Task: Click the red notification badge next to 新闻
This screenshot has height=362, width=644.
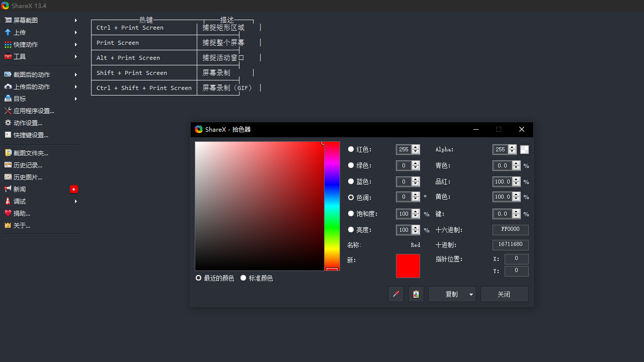Action: point(74,189)
